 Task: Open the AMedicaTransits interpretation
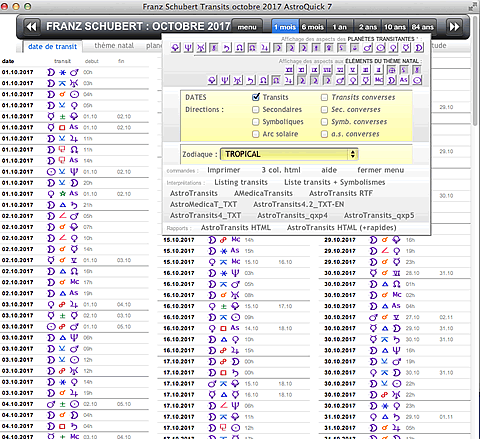click(x=263, y=193)
